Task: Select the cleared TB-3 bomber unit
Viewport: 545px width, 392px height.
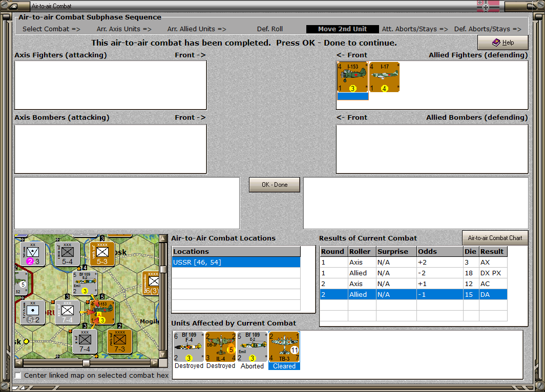Action: pos(284,346)
